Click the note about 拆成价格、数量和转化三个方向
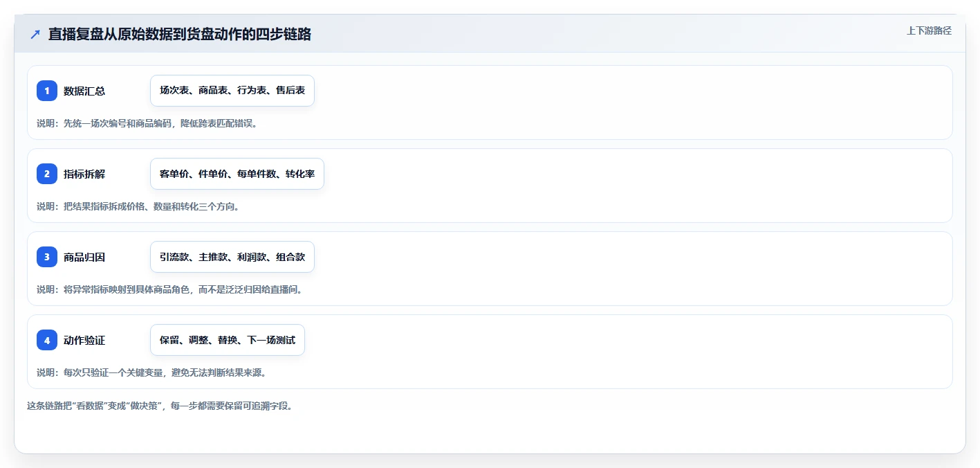 click(x=138, y=206)
